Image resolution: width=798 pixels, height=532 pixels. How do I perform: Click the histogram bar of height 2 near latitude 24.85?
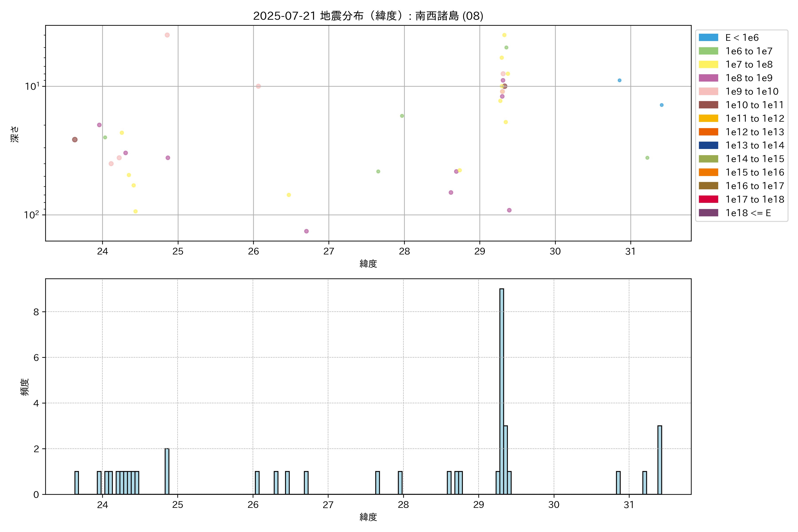point(167,471)
